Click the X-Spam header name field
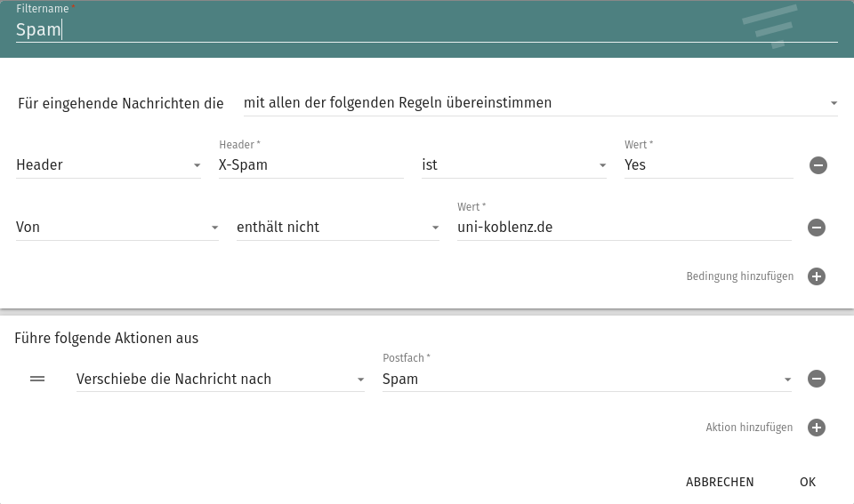 tap(311, 165)
